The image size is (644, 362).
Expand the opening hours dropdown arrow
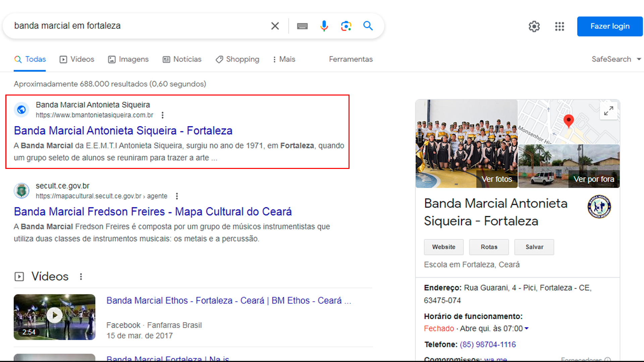click(527, 328)
